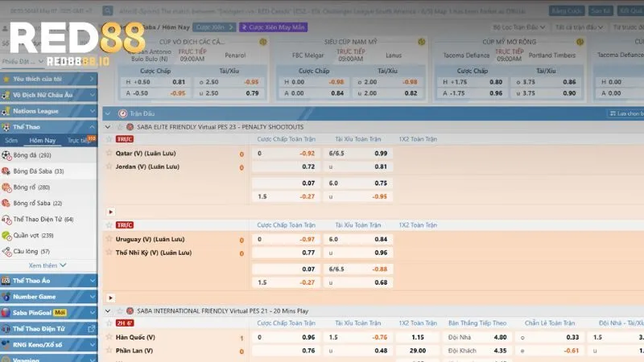Screen dimensions: 644x362
Task: Expand Yêu thích của tôi menu
Action: [49, 79]
